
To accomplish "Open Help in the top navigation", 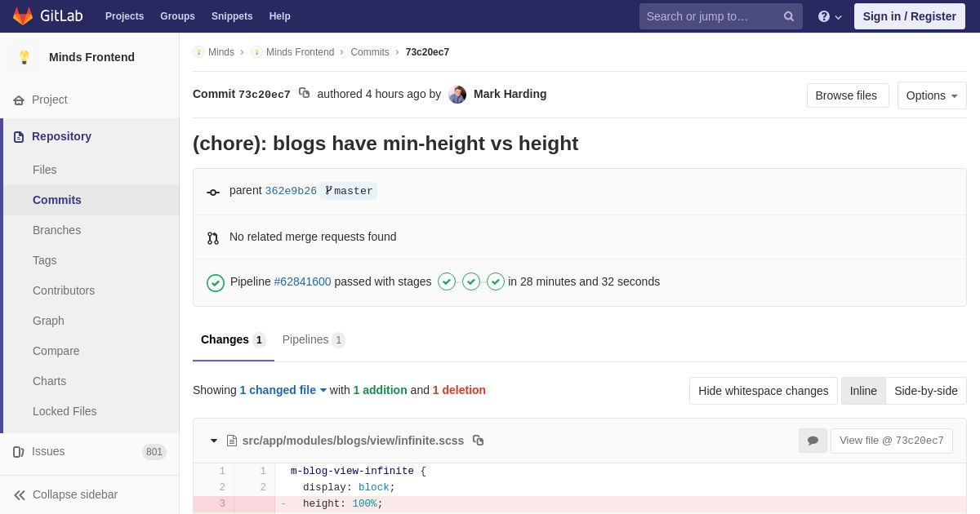I will pyautogui.click(x=280, y=16).
